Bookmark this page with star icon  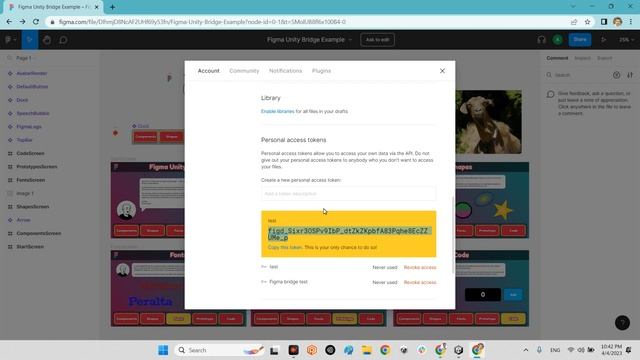(x=587, y=22)
